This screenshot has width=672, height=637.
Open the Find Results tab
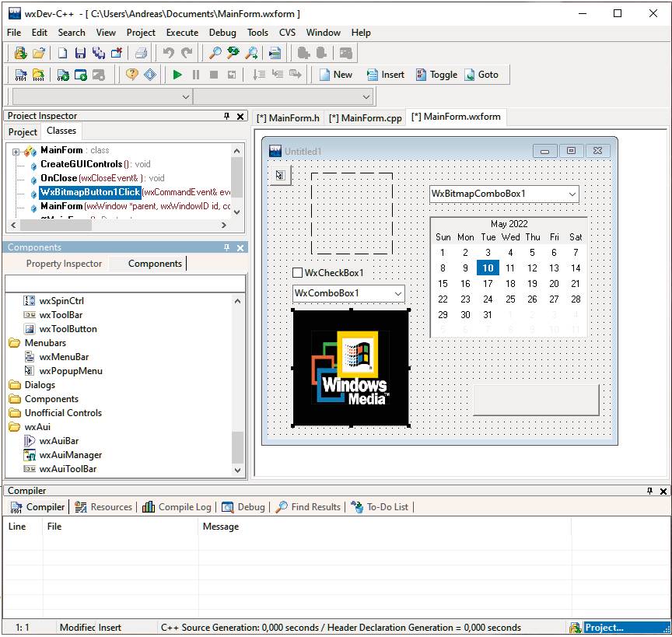[308, 507]
